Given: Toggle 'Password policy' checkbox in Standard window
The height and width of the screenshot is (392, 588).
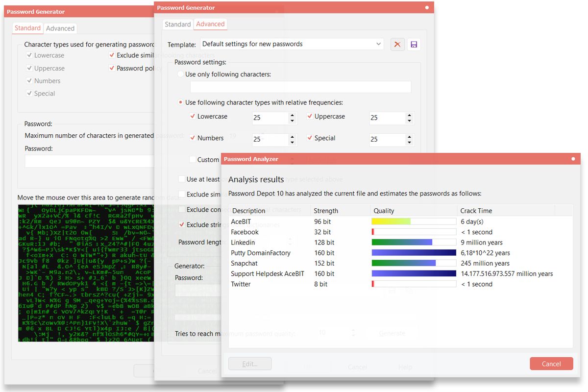Looking at the screenshot, I should click(x=112, y=68).
